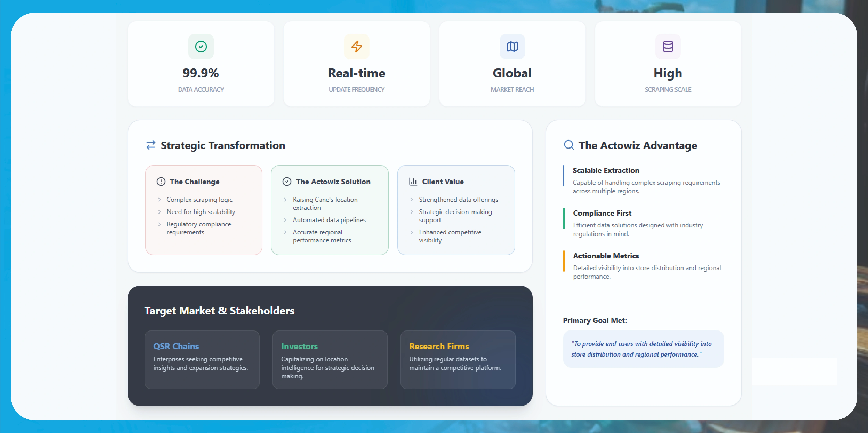
Task: Click the SCRAPING SCALE label
Action: pos(668,90)
